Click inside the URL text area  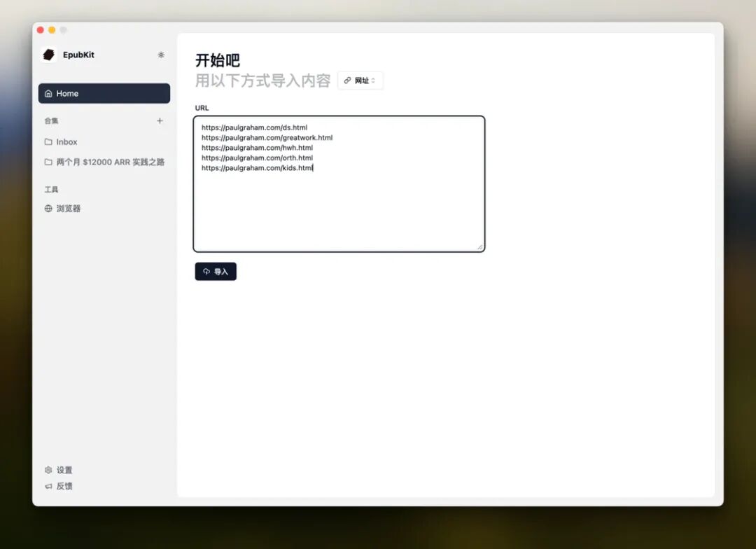coord(339,183)
